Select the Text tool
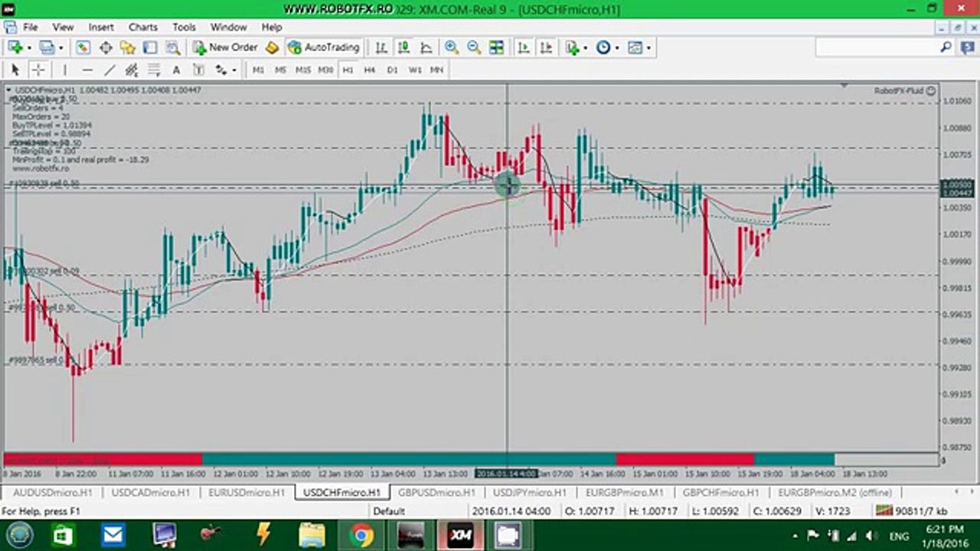 (176, 70)
